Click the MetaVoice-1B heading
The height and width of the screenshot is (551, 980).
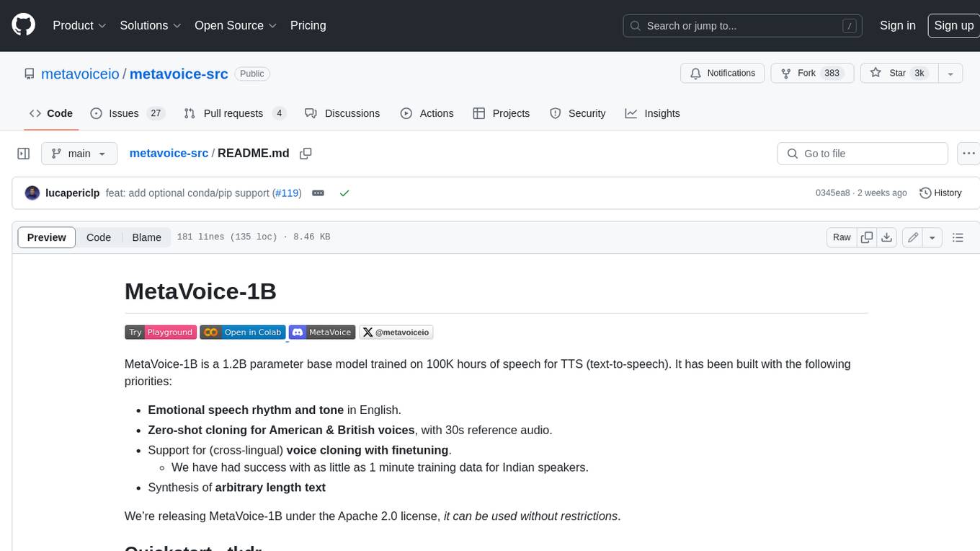click(200, 291)
